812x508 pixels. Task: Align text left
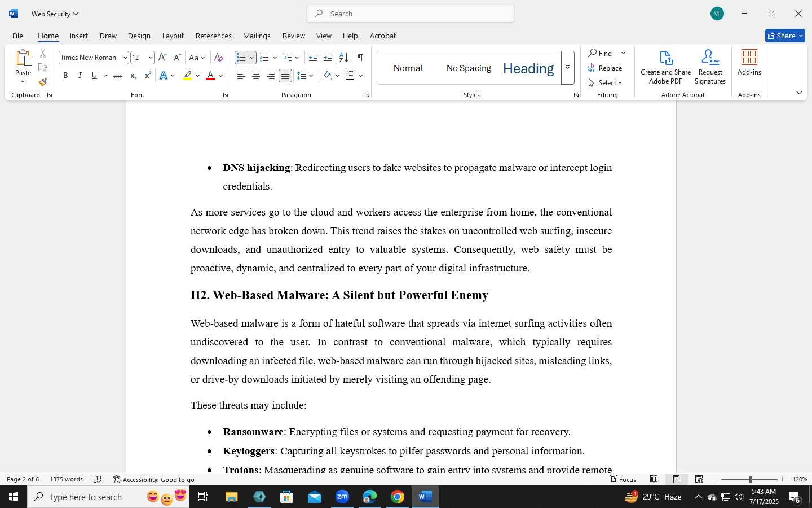coord(241,76)
